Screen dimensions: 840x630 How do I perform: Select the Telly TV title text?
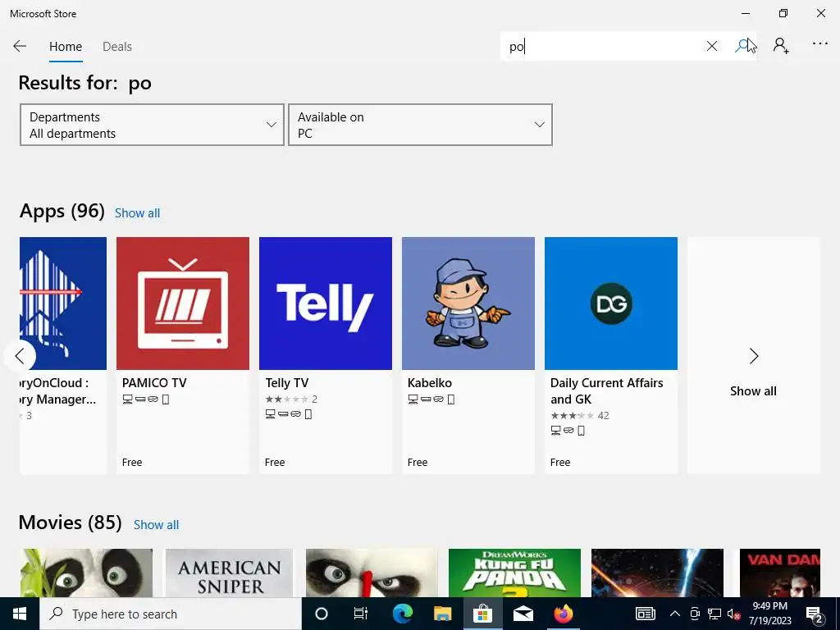286,383
